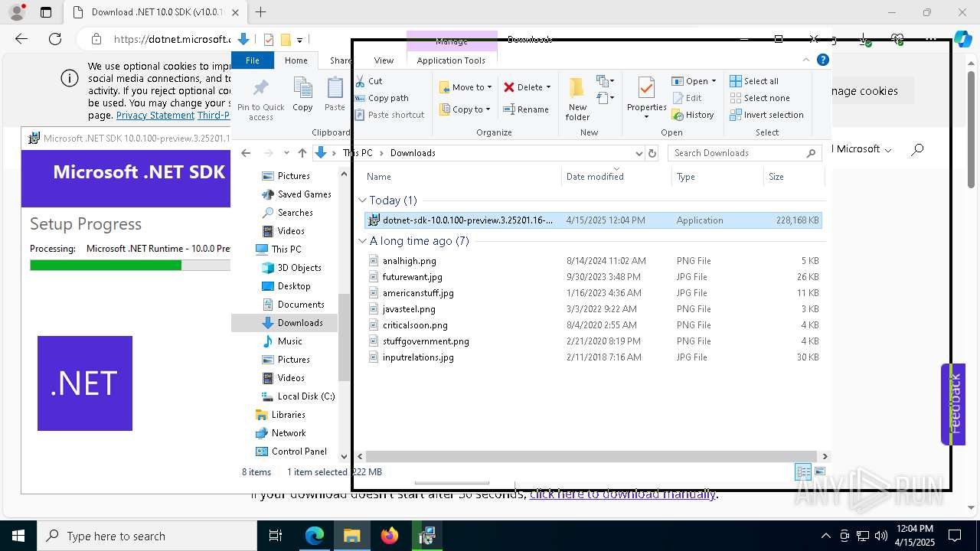This screenshot has width=980, height=551.
Task: Open Desktop in navigation pane
Action: click(x=286, y=286)
